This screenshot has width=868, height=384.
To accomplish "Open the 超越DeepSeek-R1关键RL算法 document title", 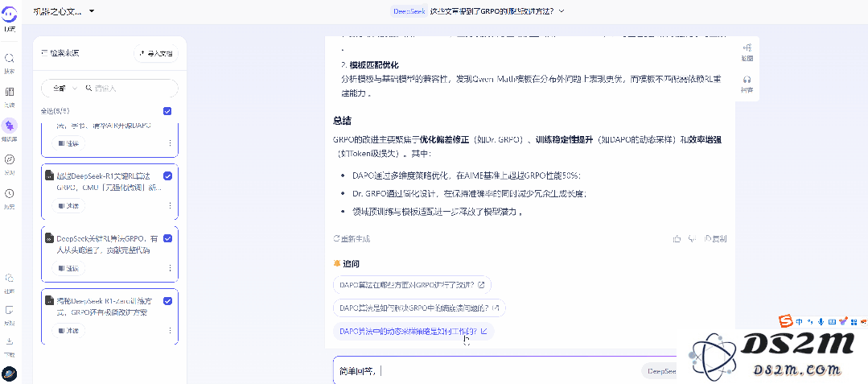I will pyautogui.click(x=109, y=182).
